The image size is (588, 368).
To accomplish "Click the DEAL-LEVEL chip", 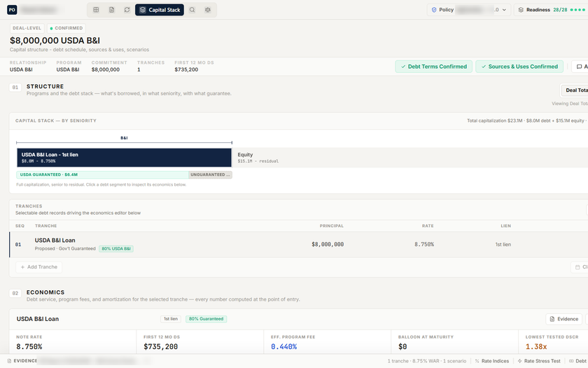I will click(27, 28).
